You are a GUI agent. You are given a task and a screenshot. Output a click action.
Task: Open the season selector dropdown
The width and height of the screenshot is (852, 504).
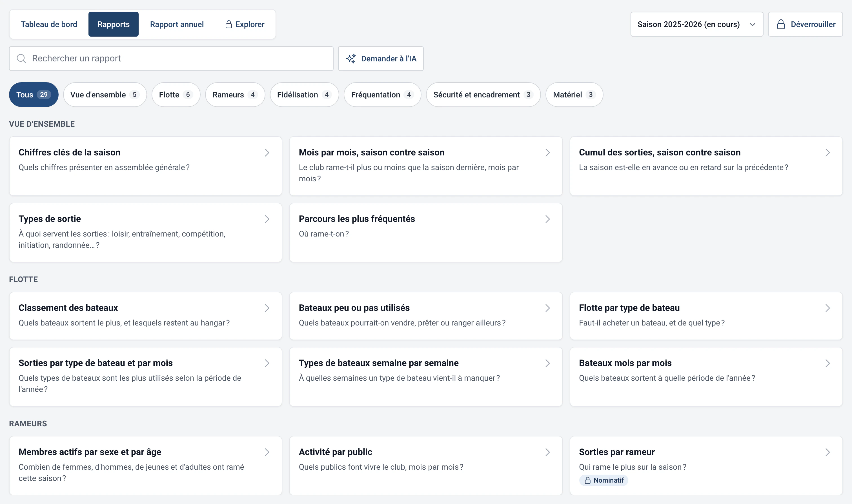[x=697, y=24]
